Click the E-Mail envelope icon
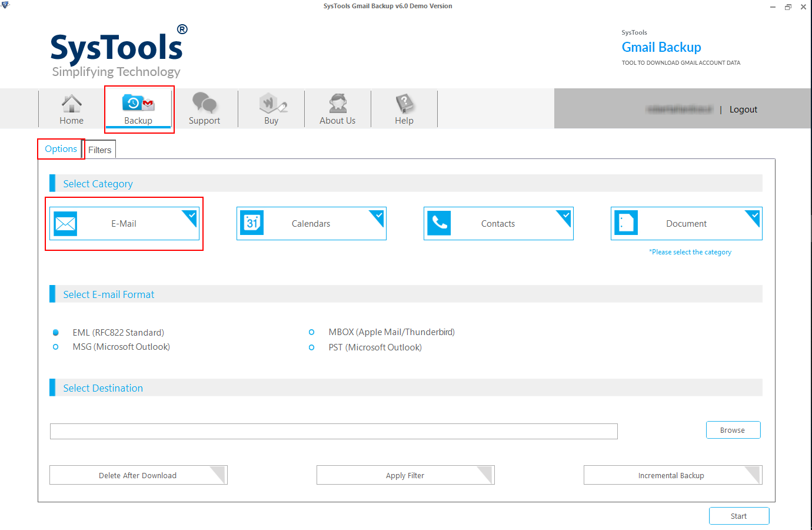This screenshot has height=530, width=812. (65, 224)
